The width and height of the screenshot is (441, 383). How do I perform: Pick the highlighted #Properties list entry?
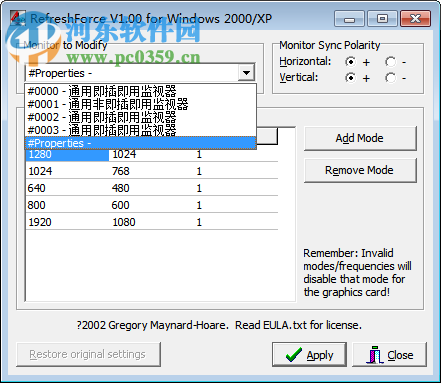click(141, 143)
